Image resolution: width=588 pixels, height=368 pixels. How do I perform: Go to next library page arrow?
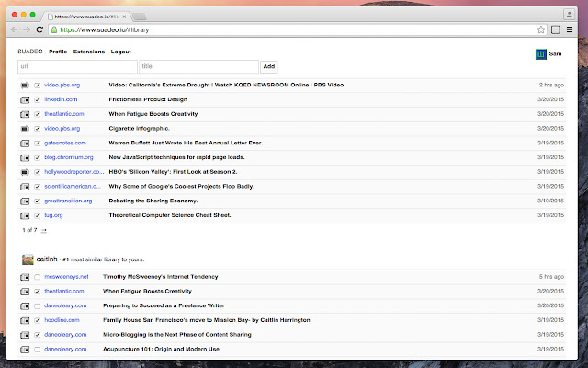(44, 230)
